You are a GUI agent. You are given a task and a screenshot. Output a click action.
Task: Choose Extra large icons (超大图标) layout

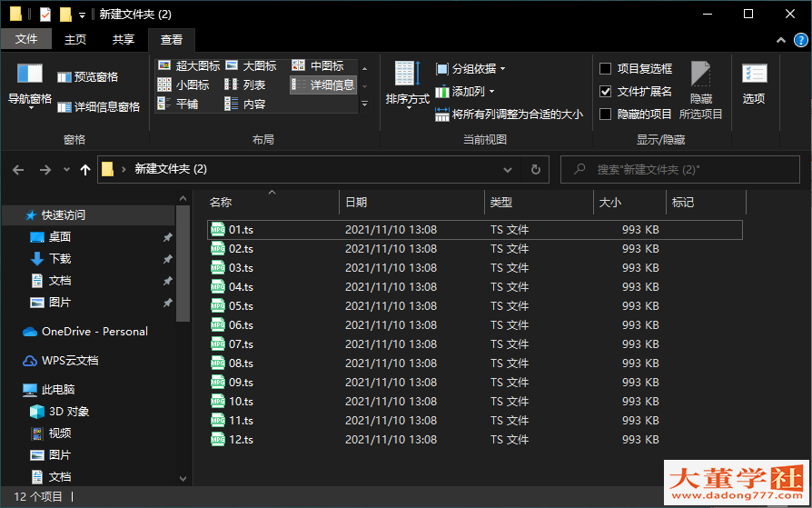tap(189, 65)
